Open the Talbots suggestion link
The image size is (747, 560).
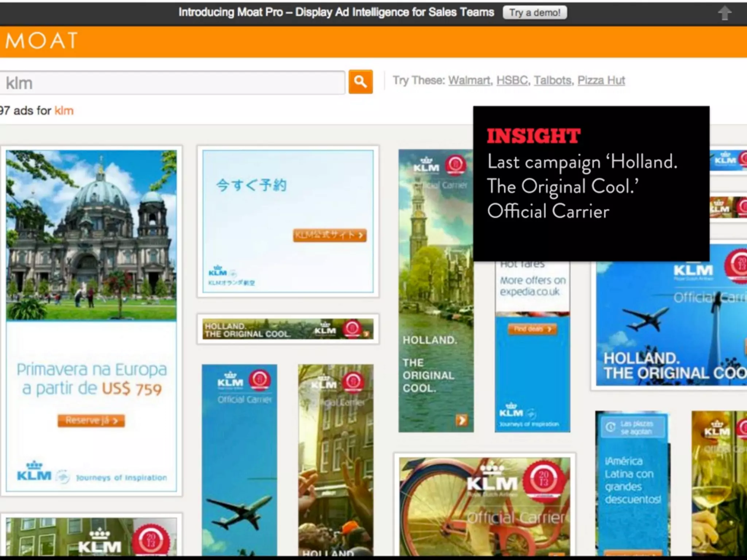(x=553, y=80)
